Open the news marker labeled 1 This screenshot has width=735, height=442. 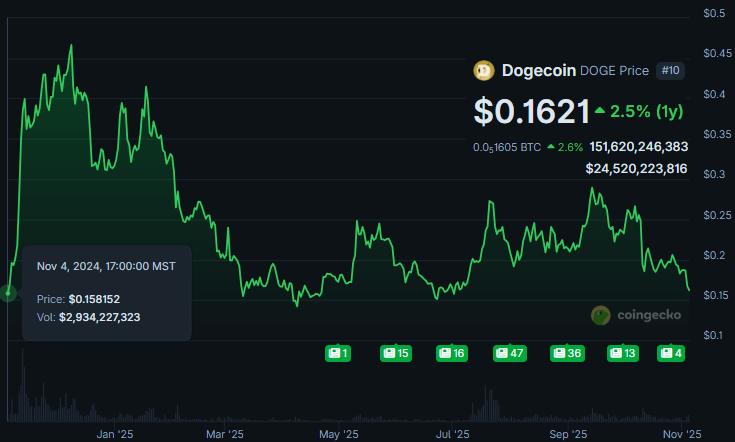coord(338,353)
